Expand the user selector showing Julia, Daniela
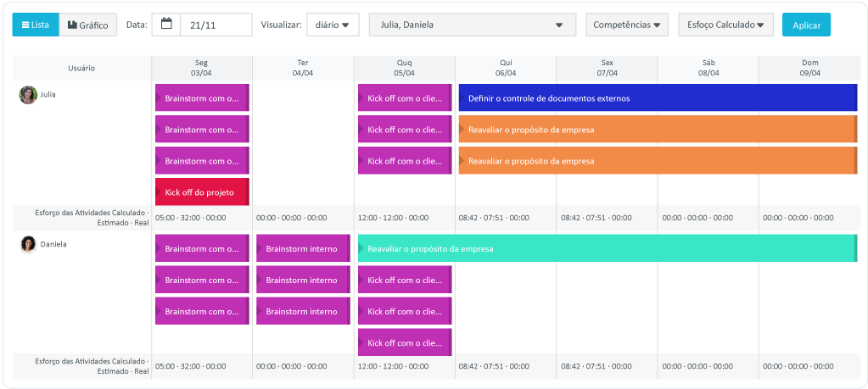This screenshot has width=868, height=389. 472,25
